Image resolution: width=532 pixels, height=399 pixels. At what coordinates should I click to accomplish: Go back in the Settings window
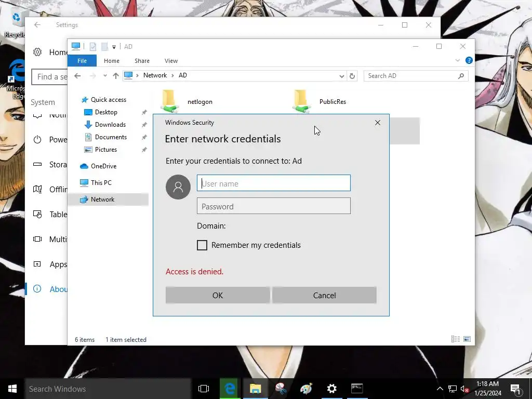tap(37, 25)
